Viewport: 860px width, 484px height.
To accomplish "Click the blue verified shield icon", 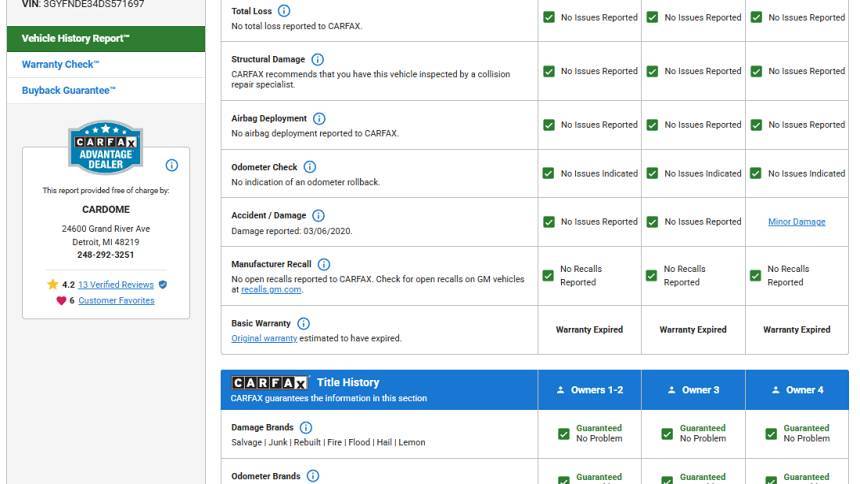I will (x=163, y=285).
